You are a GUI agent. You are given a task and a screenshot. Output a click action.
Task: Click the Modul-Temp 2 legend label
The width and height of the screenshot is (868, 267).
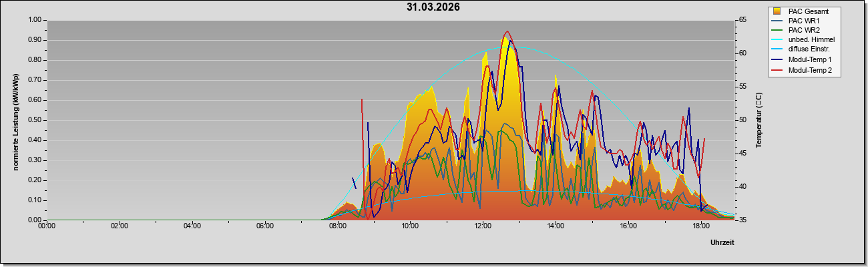[811, 70]
